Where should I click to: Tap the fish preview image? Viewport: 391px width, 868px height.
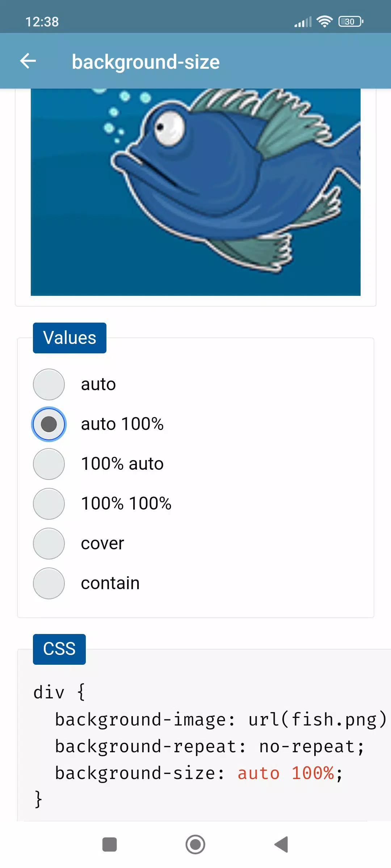[x=195, y=192]
